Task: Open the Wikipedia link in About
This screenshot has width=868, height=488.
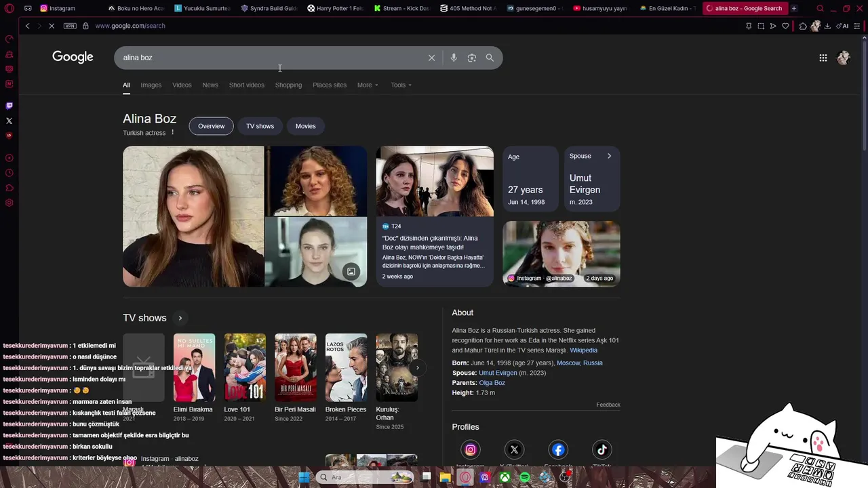Action: (x=583, y=350)
